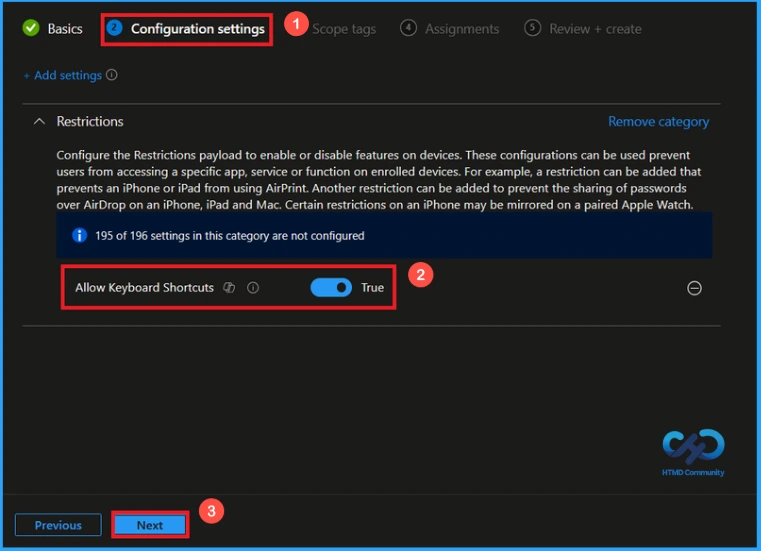761x551 pixels.
Task: Remove the Allow Keyboard Shortcuts setting via minus icon
Action: pos(694,288)
